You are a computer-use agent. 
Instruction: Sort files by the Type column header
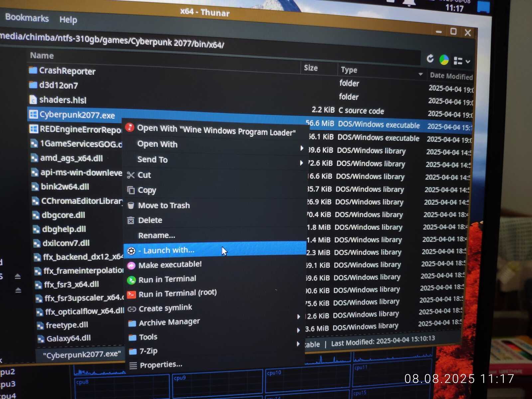[x=349, y=70]
